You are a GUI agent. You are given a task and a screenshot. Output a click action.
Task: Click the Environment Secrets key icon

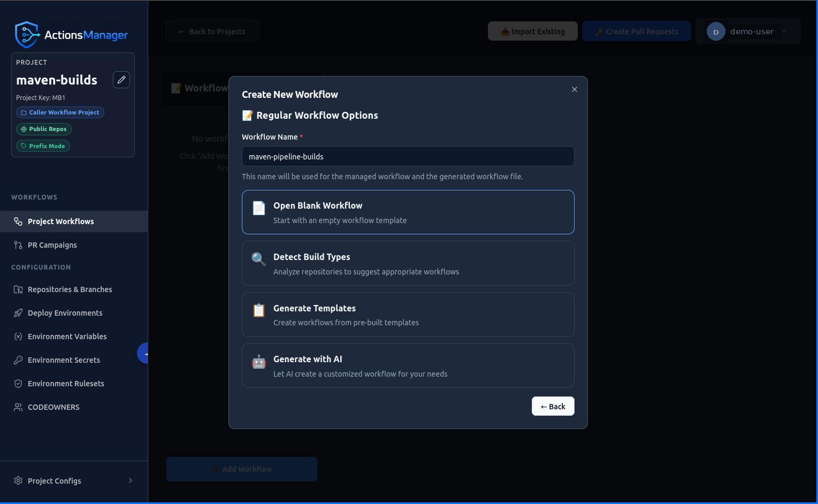18,360
